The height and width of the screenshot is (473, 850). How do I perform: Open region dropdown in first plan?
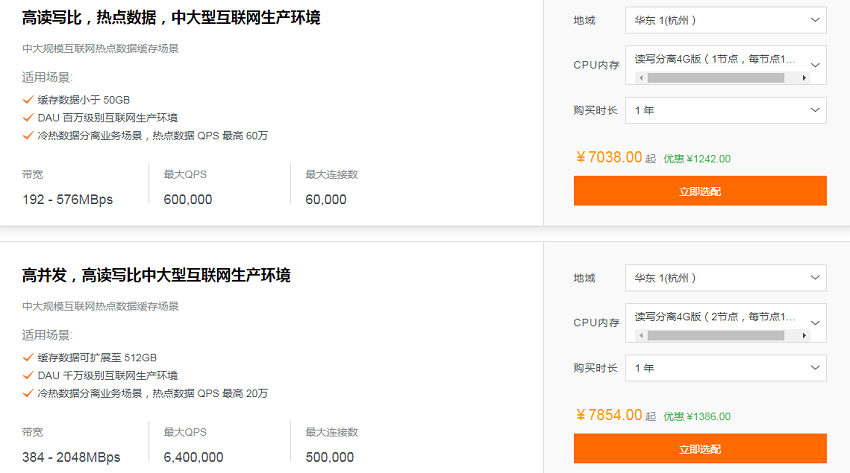pyautogui.click(x=725, y=20)
